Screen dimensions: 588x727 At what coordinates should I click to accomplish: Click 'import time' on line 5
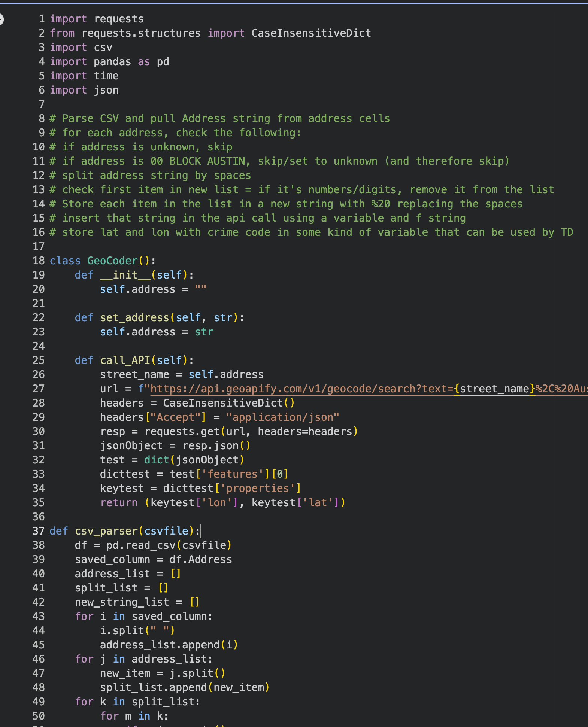(84, 76)
